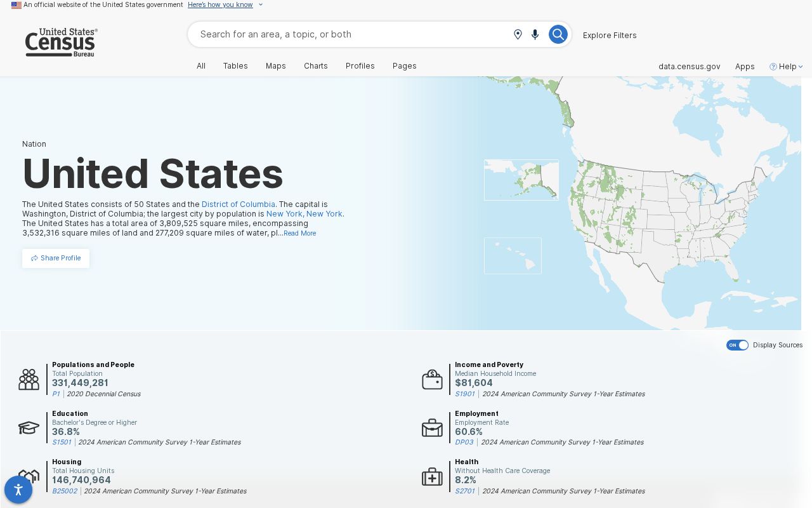The height and width of the screenshot is (508, 812).
Task: Click the Without Health Care Coverage label
Action: tap(502, 471)
